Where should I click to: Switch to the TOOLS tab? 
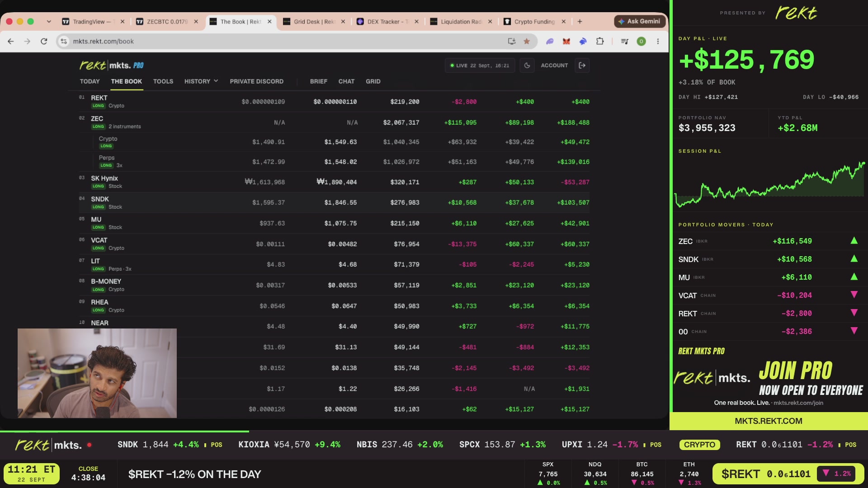[163, 81]
